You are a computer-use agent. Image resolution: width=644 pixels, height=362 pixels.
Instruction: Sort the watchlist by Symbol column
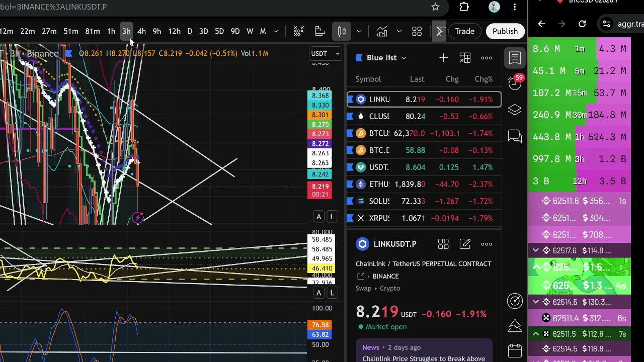point(368,79)
